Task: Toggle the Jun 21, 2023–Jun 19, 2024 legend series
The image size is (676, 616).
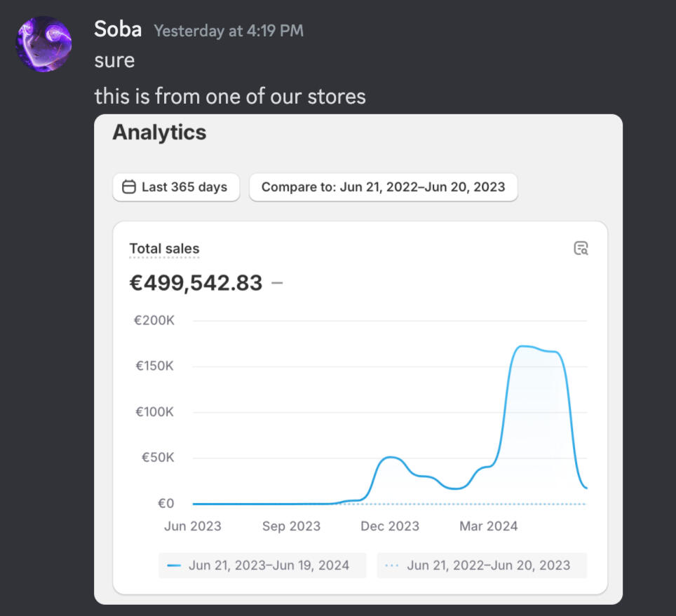Action: (262, 565)
